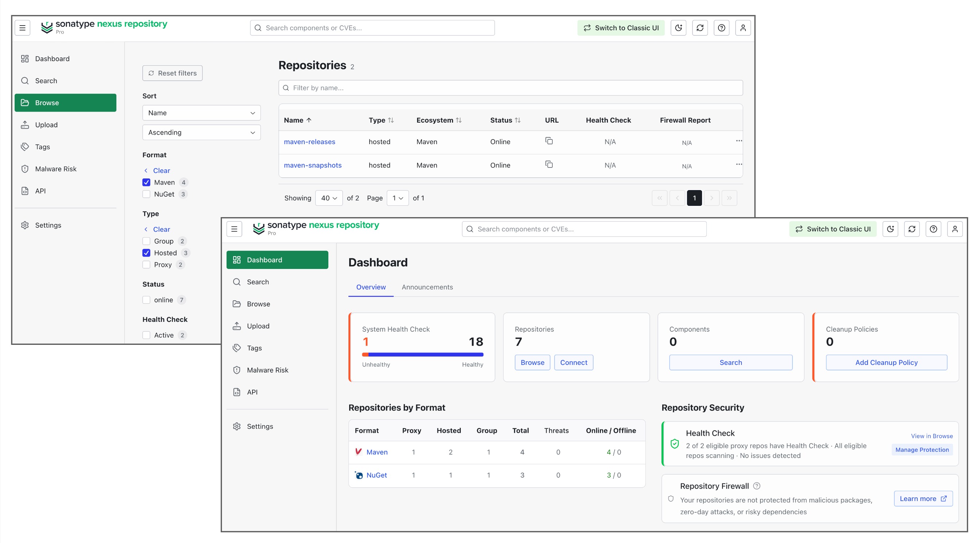Focus the component search box in the Dashboard window
Viewport: 980px width, 543px height.
point(584,229)
